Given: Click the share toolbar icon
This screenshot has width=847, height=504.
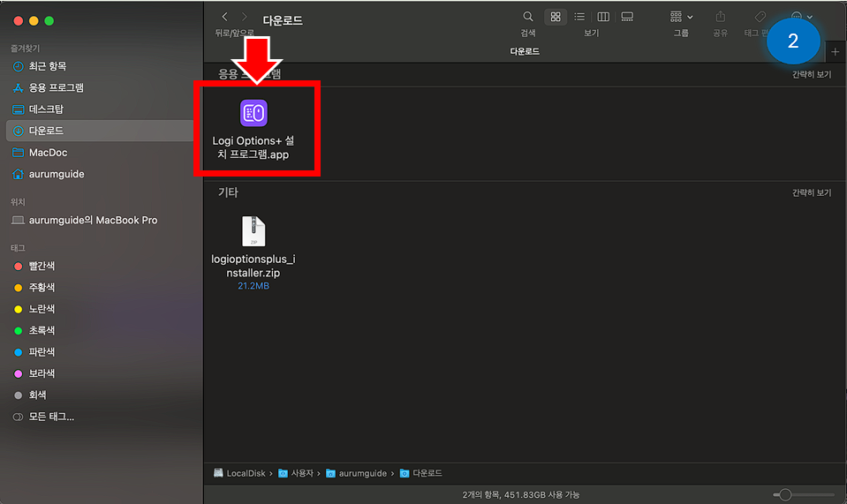Looking at the screenshot, I should pos(720,17).
